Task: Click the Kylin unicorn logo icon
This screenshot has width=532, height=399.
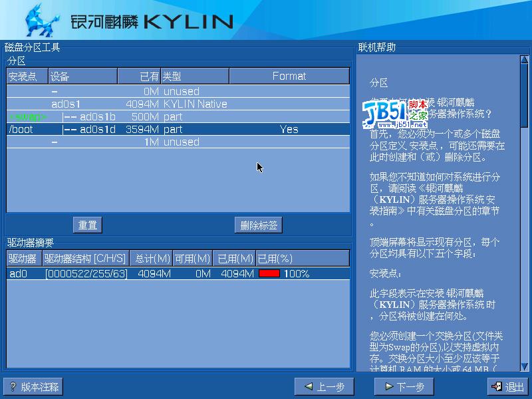Action: click(42, 21)
